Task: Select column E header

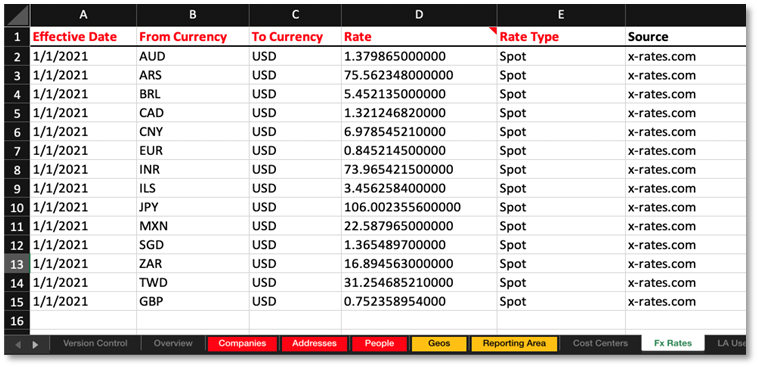Action: click(x=561, y=15)
